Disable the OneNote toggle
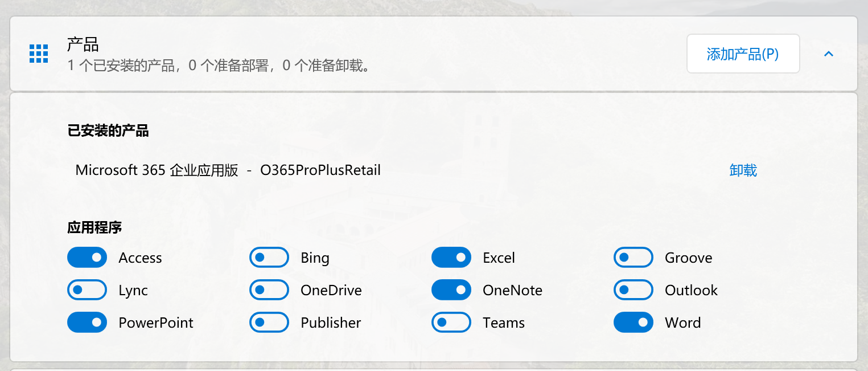 (451, 290)
